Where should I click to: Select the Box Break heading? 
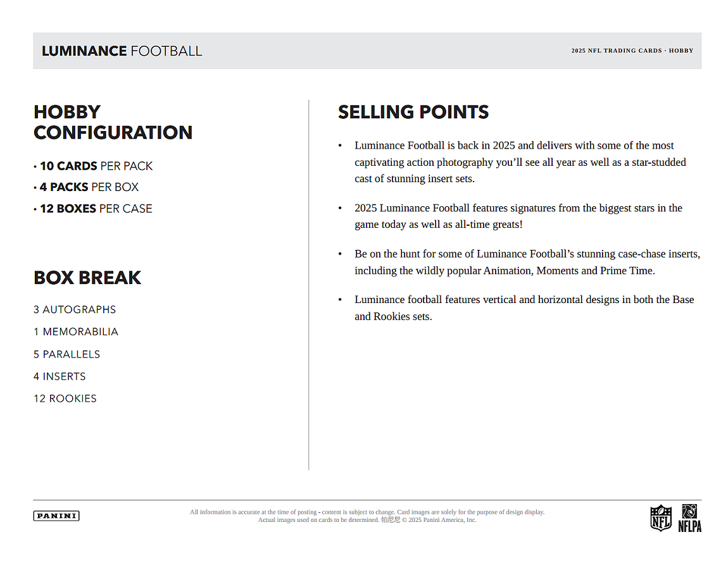click(x=87, y=278)
